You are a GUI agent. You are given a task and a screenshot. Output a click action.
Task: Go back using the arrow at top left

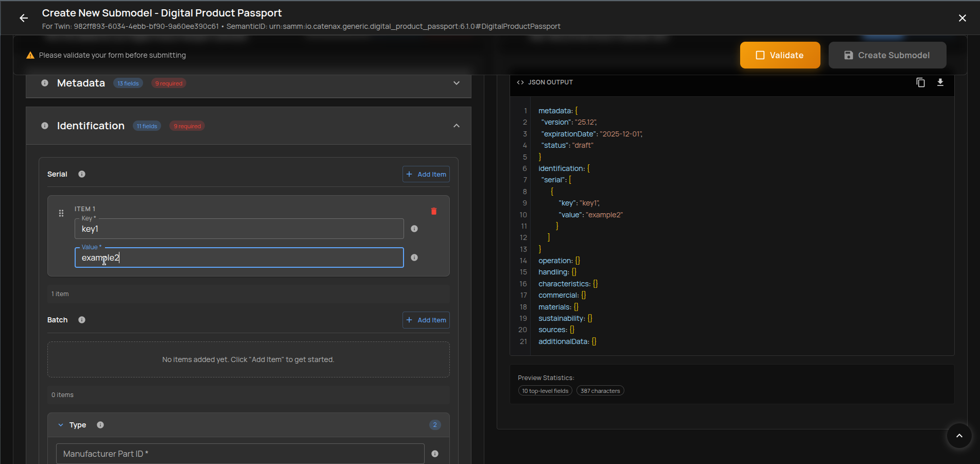[x=24, y=18]
